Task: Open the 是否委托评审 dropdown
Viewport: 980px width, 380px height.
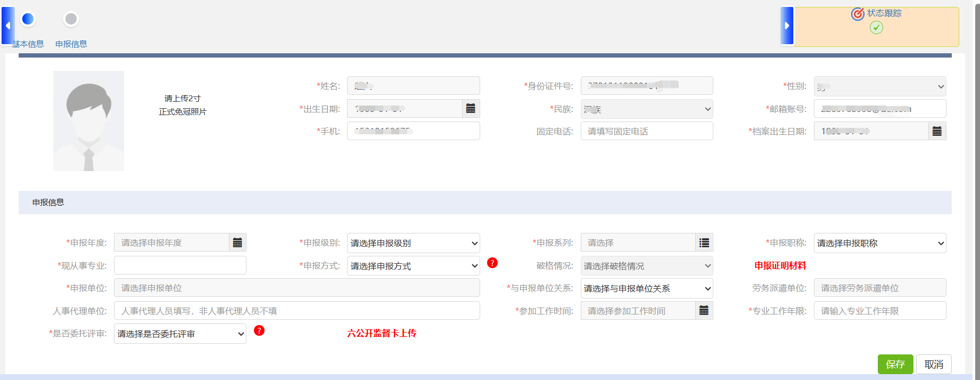Action: click(180, 334)
